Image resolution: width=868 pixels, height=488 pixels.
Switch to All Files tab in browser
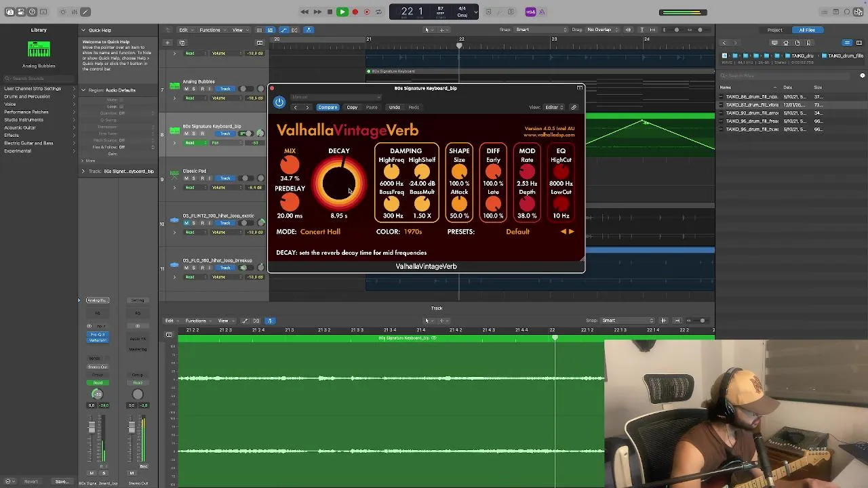807,30
